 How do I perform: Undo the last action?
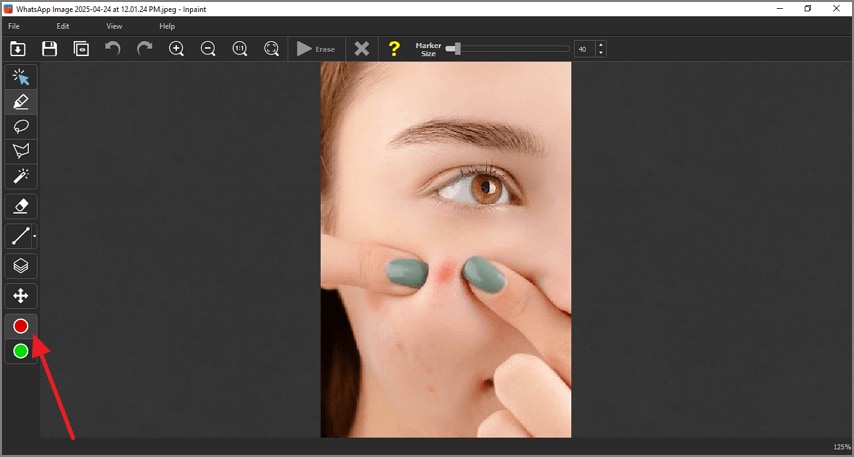pyautogui.click(x=113, y=49)
